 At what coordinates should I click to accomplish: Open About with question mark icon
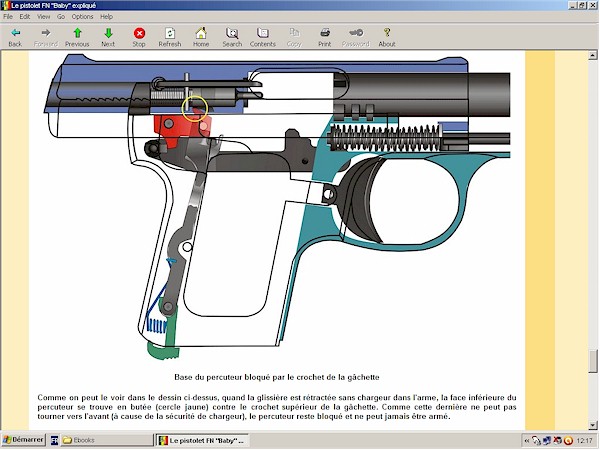[x=387, y=33]
